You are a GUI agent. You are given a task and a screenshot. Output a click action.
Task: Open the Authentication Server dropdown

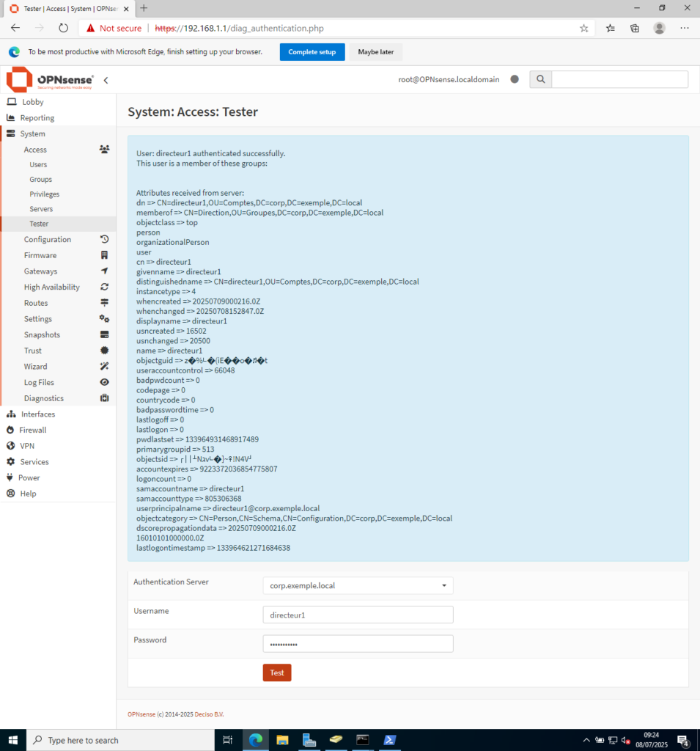click(358, 585)
